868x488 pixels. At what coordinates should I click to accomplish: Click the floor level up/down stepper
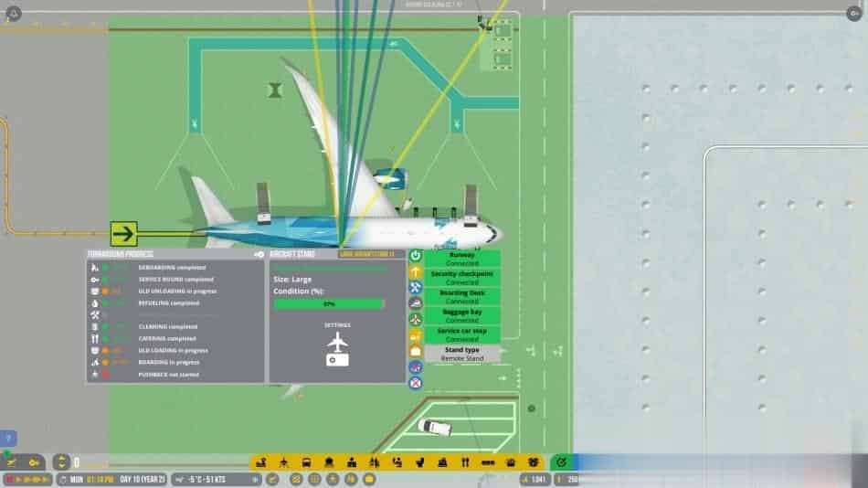tap(61, 462)
